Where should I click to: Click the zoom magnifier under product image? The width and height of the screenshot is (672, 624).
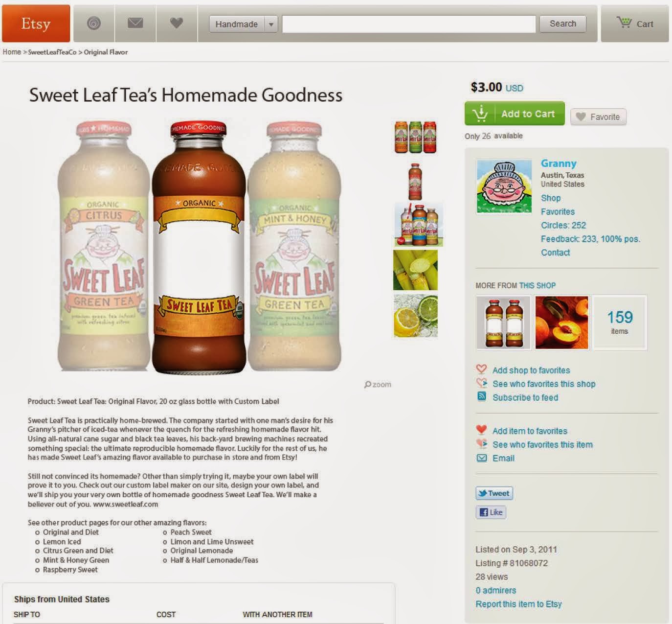(x=378, y=385)
